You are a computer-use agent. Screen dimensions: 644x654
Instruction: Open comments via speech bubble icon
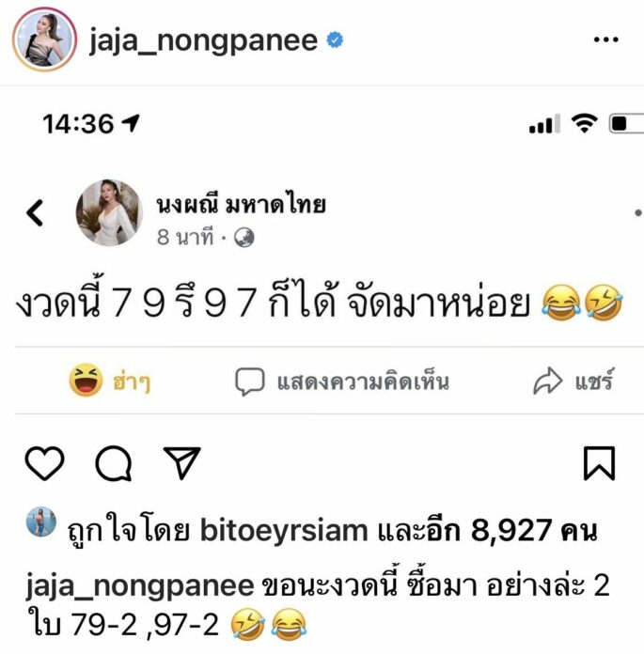pos(114,463)
